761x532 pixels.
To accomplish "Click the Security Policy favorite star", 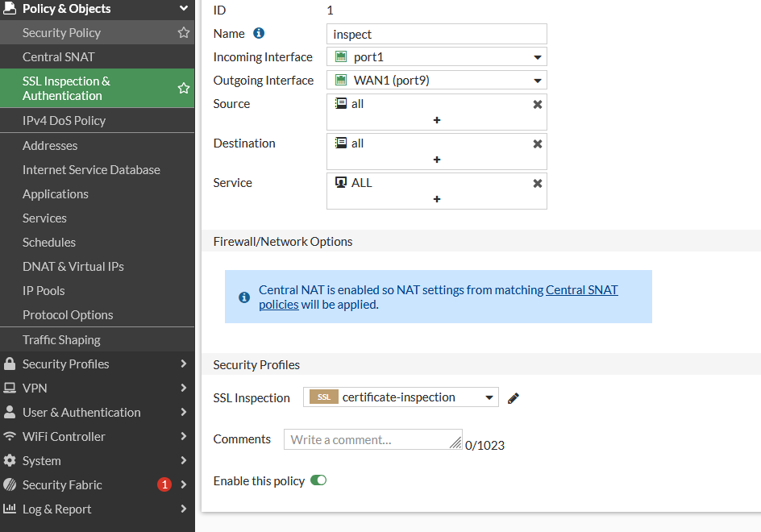I will [x=184, y=33].
